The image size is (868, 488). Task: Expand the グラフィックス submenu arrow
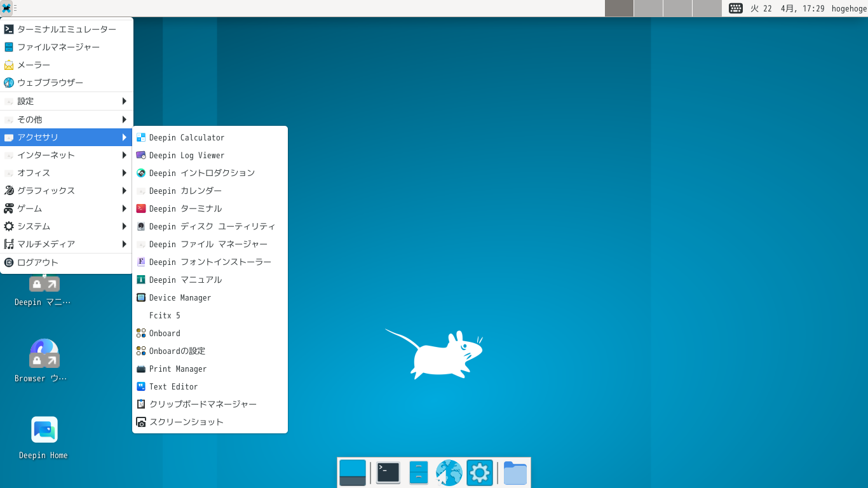(x=125, y=191)
